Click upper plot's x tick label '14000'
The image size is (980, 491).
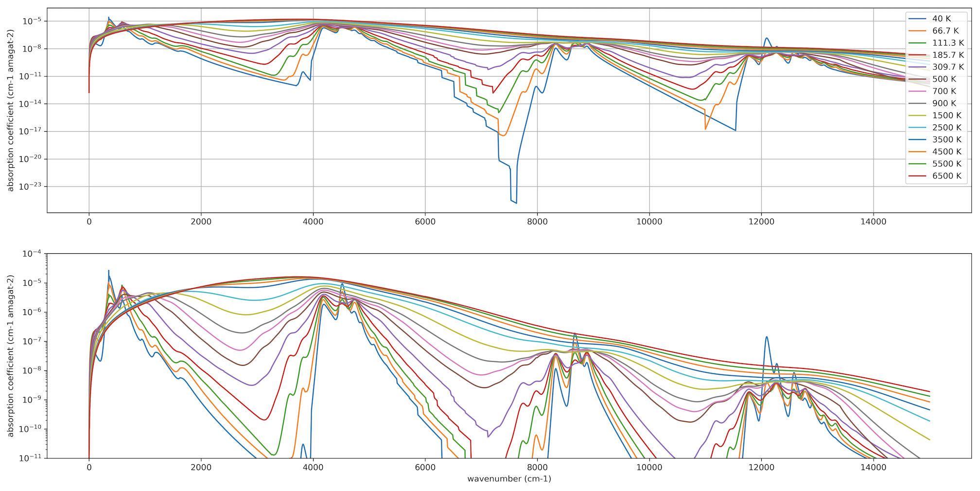(x=874, y=222)
